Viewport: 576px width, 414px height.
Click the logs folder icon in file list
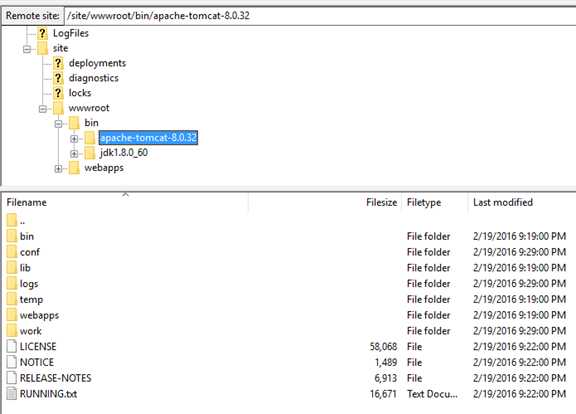[12, 284]
